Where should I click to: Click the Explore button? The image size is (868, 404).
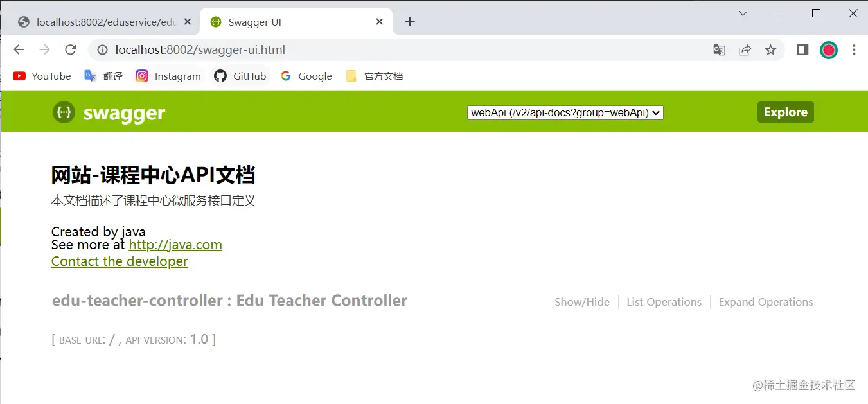[x=785, y=112]
